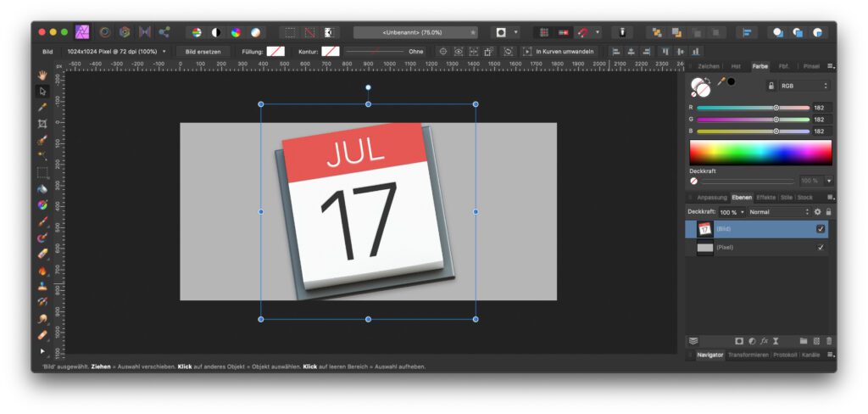The width and height of the screenshot is (868, 414).
Task: Click the Kontur stroke swatch
Action: (x=331, y=52)
